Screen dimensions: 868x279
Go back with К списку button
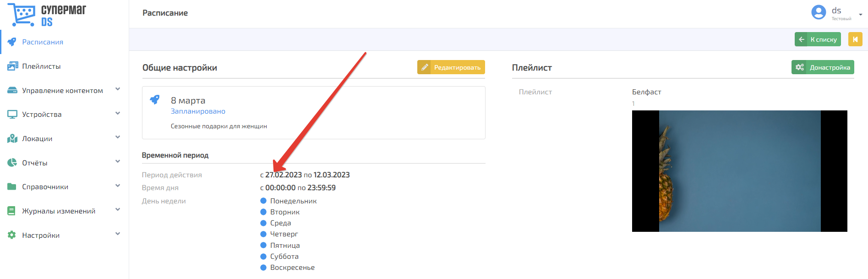[x=818, y=39]
